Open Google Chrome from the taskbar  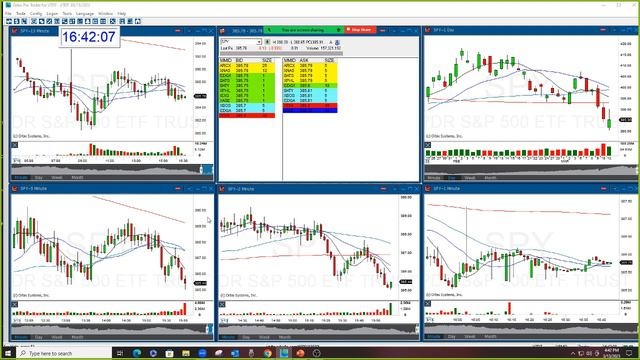[268, 353]
